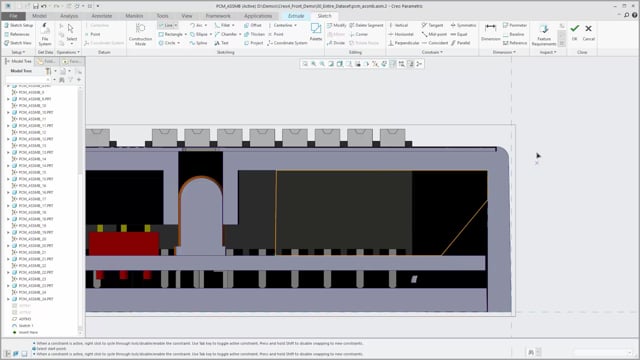Open the Circle tool dropdown arrow

click(x=179, y=43)
